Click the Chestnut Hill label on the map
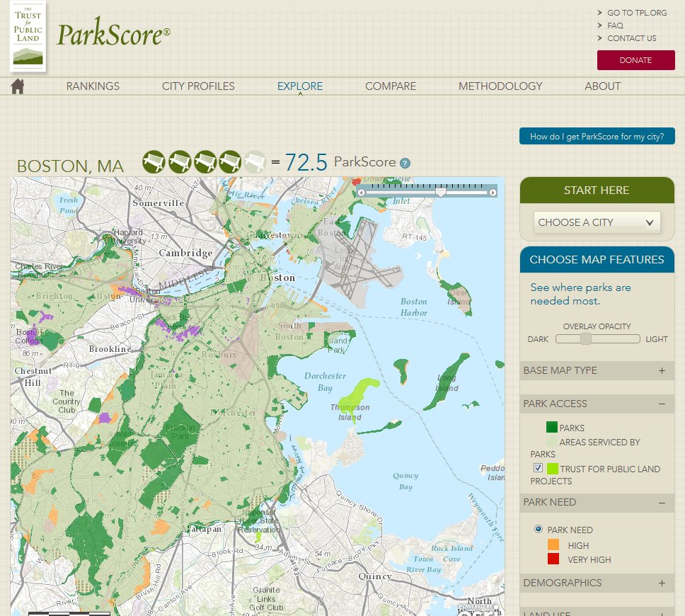Image resolution: width=685 pixels, height=616 pixels. 33,377
